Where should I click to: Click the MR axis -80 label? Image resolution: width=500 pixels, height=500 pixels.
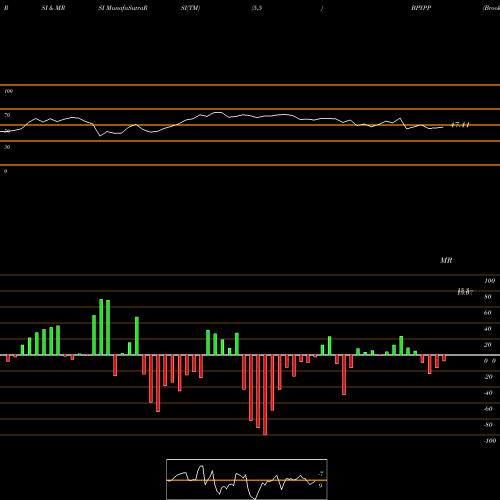(x=488, y=425)
